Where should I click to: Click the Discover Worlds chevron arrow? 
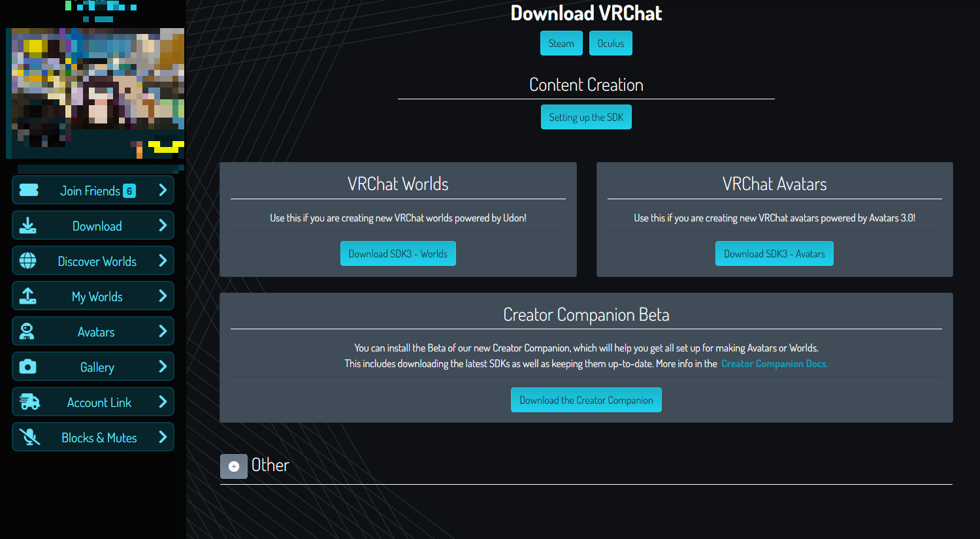coord(163,261)
